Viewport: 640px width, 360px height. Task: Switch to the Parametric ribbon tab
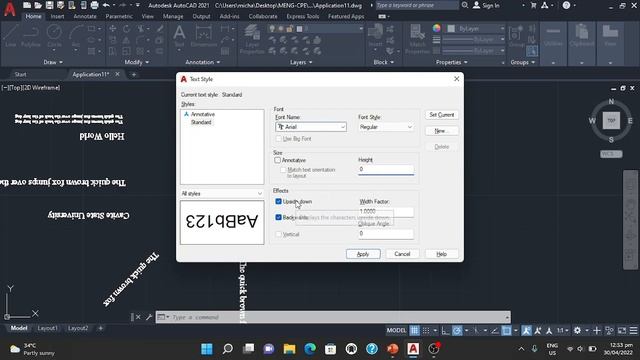119,16
